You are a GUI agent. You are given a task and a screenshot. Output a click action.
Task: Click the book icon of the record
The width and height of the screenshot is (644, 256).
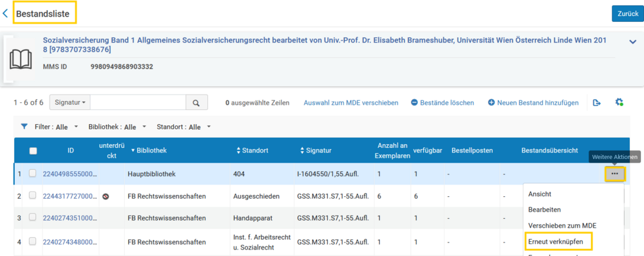tap(21, 60)
